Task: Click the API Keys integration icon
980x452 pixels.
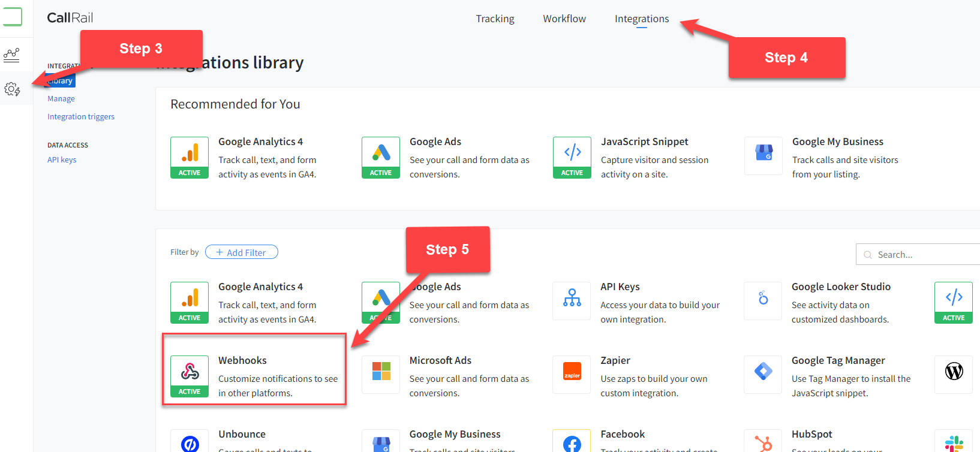Action: (x=572, y=299)
